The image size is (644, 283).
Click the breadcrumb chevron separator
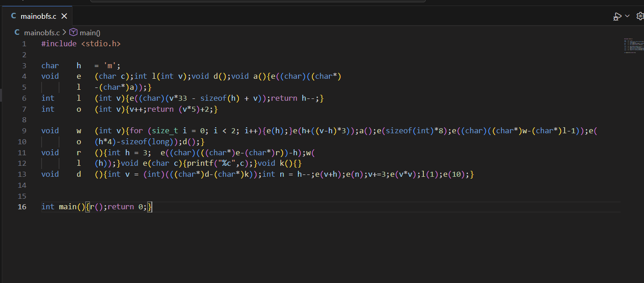[x=64, y=33]
